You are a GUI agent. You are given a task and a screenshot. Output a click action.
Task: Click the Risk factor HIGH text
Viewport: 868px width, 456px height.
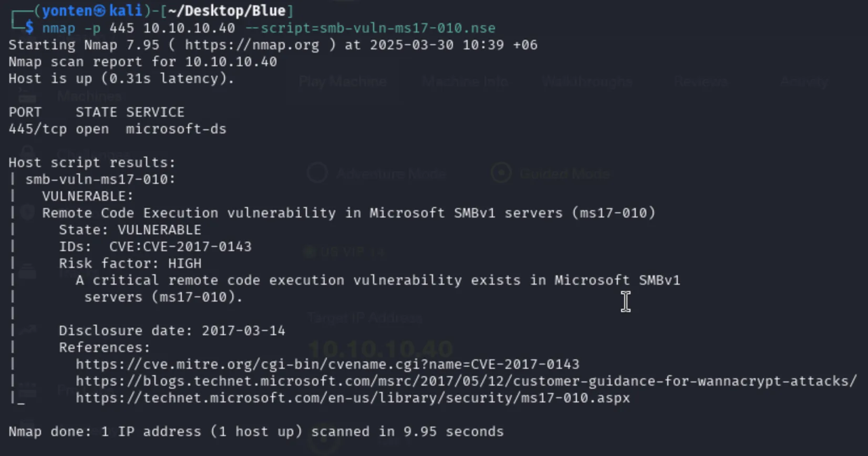point(130,263)
